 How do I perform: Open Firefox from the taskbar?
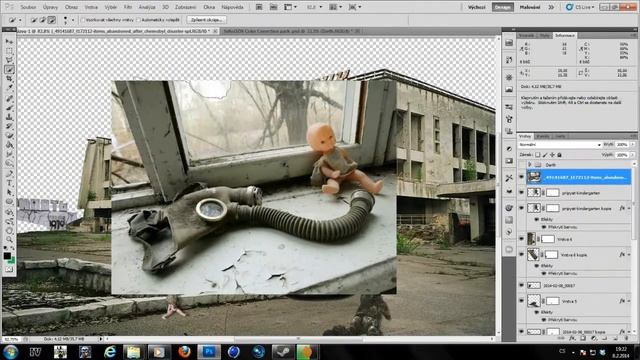point(184,351)
